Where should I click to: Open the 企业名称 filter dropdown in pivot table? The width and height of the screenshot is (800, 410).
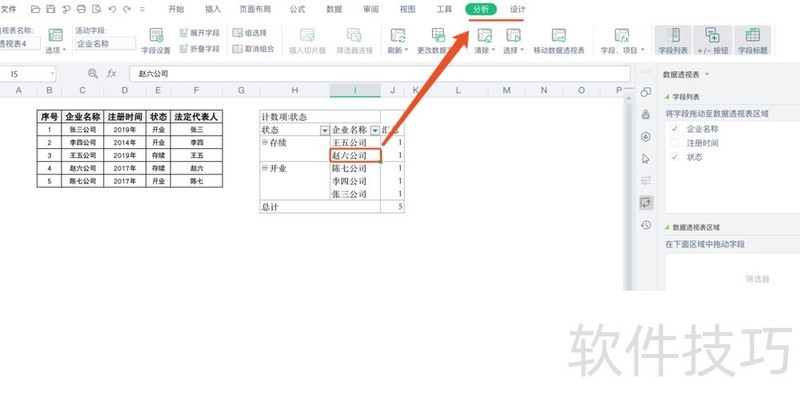[x=375, y=131]
